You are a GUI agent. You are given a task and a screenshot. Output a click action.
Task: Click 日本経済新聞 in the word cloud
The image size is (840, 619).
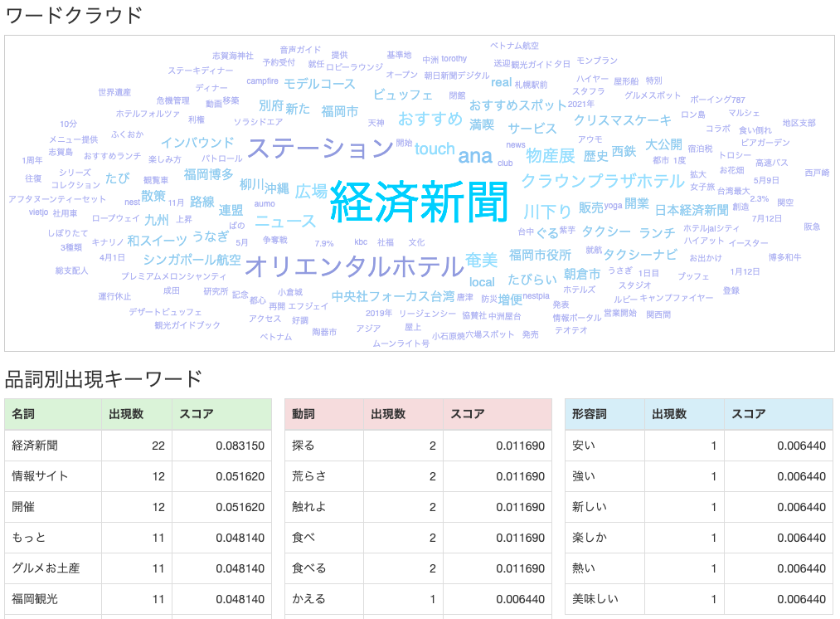692,210
